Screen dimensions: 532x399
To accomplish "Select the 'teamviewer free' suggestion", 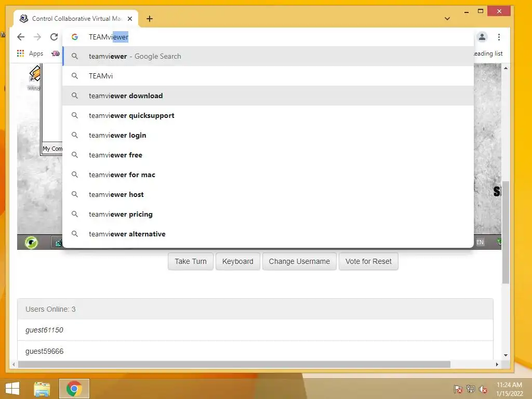I will (268, 155).
